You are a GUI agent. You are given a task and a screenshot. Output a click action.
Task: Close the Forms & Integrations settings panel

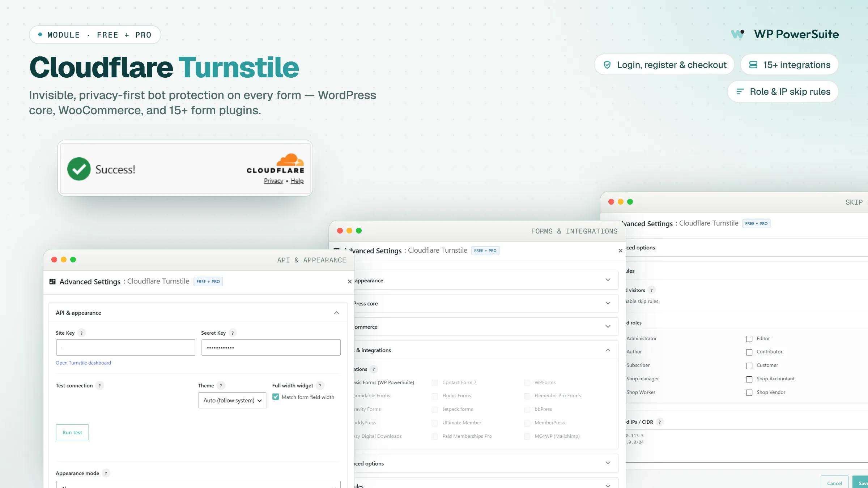(620, 251)
